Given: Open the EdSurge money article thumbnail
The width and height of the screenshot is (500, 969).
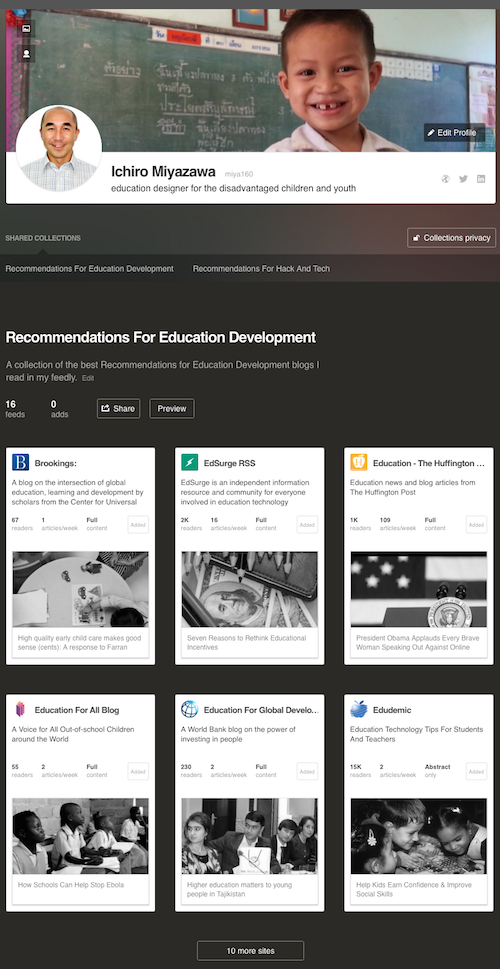Looking at the screenshot, I should pos(250,590).
